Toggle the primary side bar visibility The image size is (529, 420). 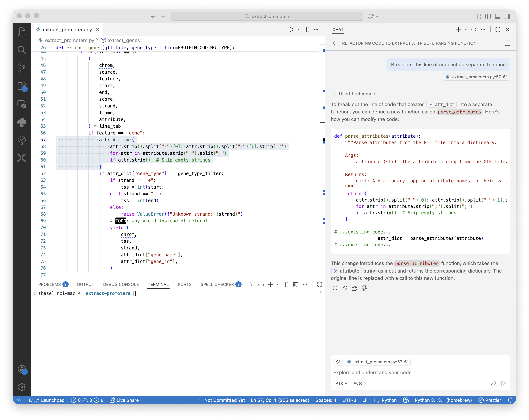click(488, 16)
